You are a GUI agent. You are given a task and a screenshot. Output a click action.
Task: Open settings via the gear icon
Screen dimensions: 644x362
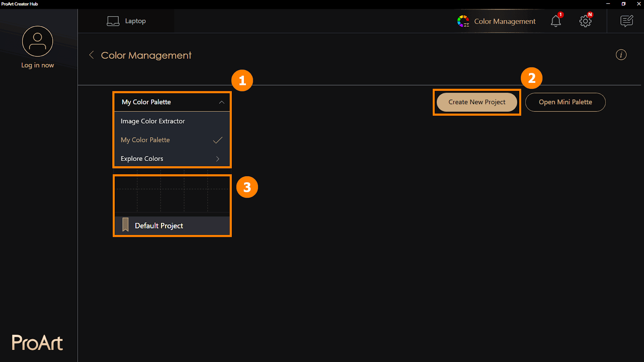click(x=585, y=21)
